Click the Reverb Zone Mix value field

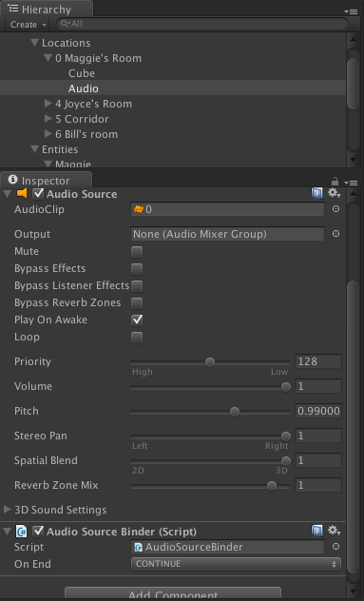[x=318, y=485]
